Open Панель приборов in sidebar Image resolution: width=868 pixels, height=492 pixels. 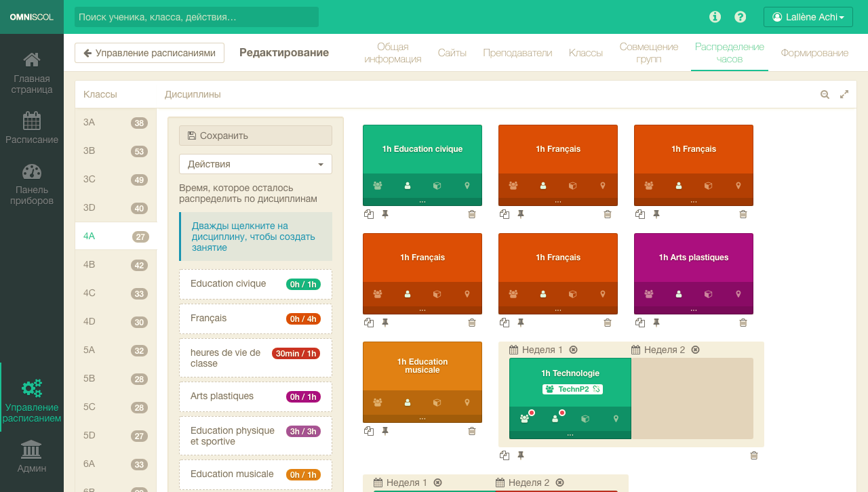32,184
